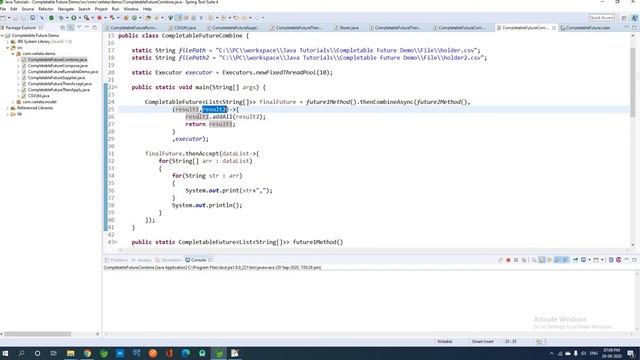The height and width of the screenshot is (360, 640).
Task: Select CSVUtil.java in Package Explorer
Action: point(38,96)
